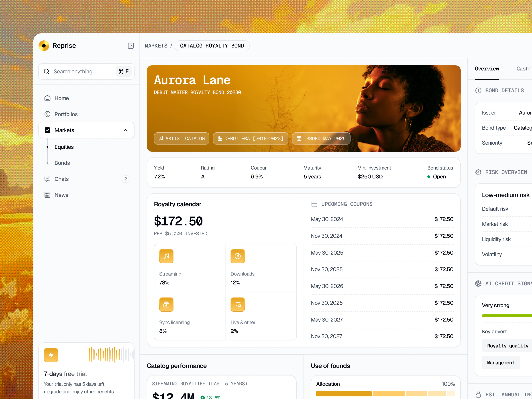Click the Est. Annual Income icon
532x399 pixels.
(478, 395)
